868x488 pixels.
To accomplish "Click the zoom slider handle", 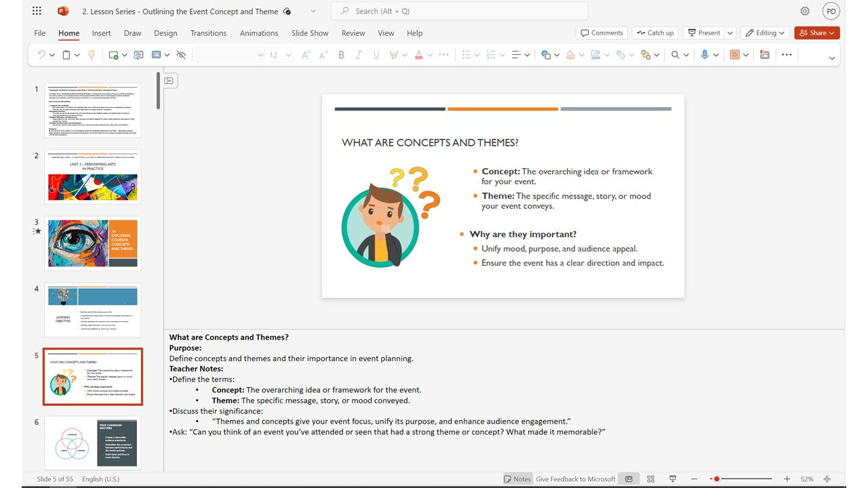I will click(x=716, y=479).
